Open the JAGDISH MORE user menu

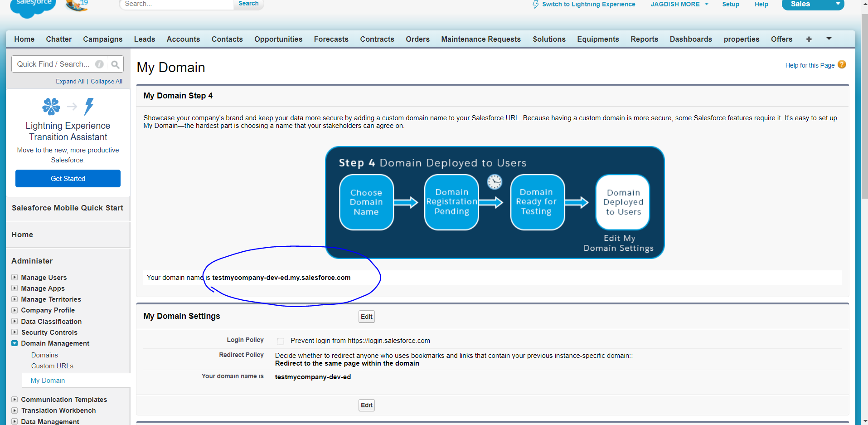(x=679, y=4)
